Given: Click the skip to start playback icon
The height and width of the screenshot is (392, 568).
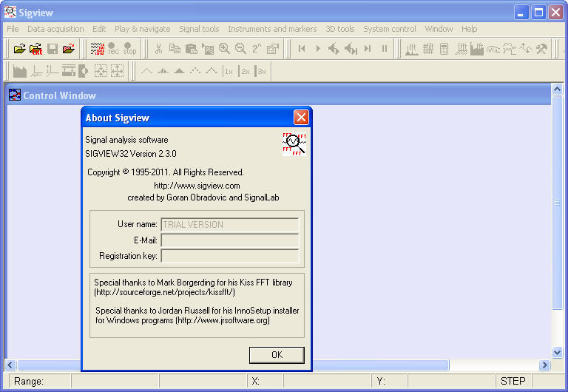Looking at the screenshot, I should click(x=302, y=49).
